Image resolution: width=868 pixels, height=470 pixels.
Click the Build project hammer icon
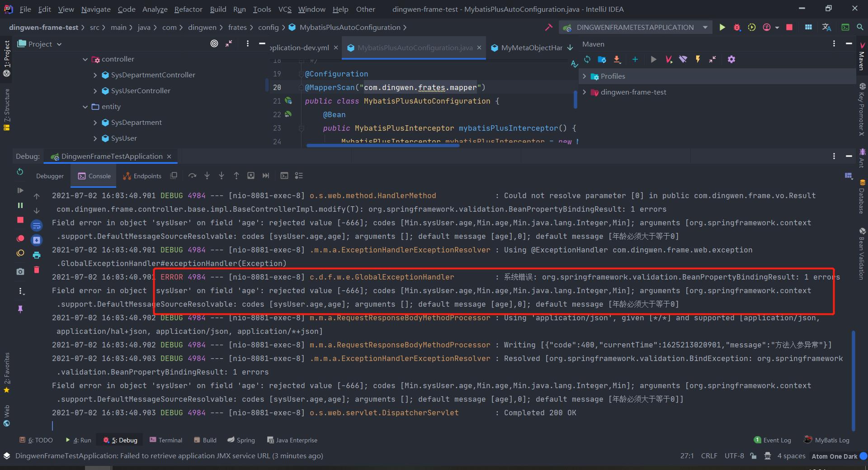pyautogui.click(x=549, y=27)
